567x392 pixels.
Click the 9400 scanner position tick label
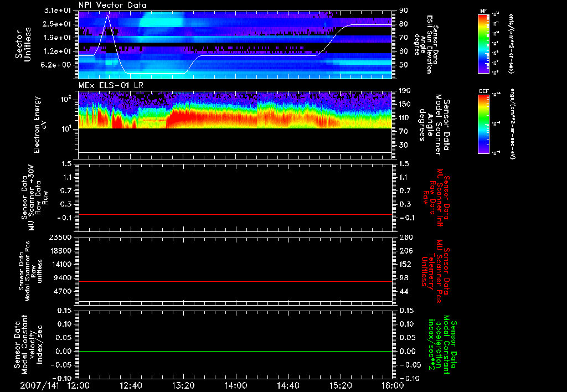pyautogui.click(x=63, y=278)
